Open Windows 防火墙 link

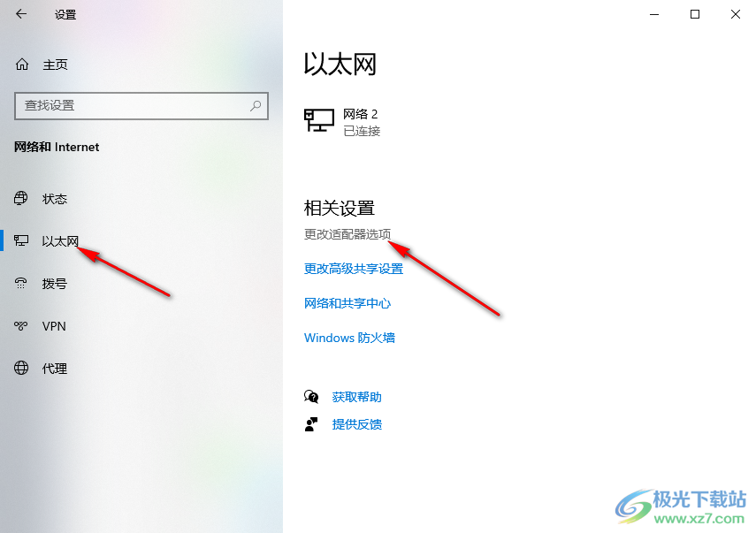tap(349, 338)
